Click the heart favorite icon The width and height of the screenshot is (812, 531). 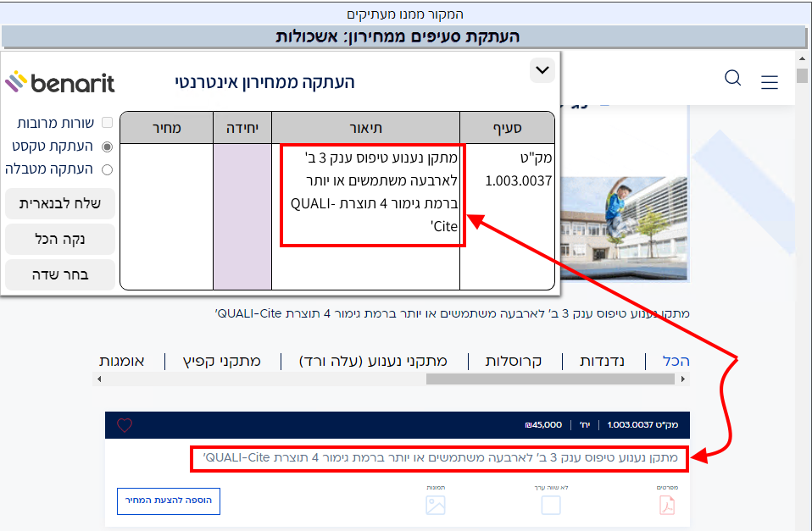125,425
